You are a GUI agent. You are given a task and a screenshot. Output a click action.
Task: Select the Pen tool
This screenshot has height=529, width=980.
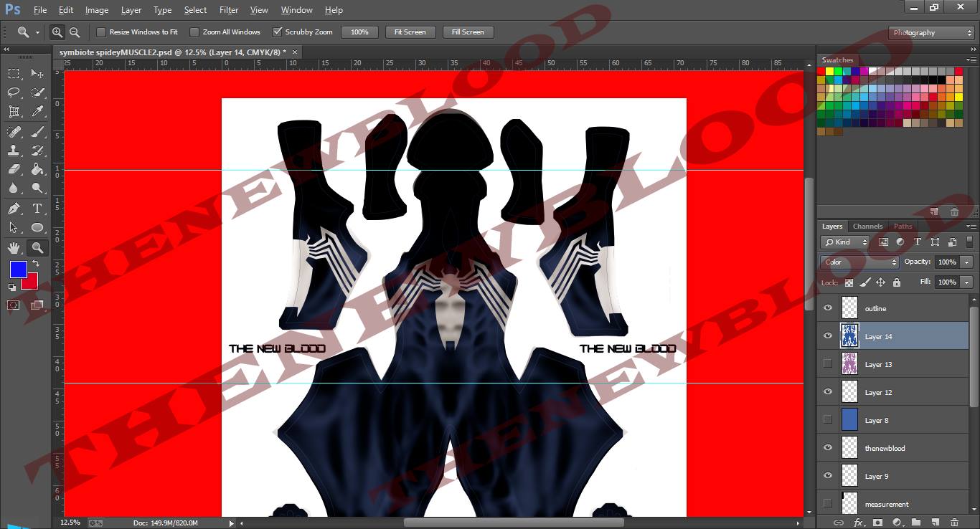(x=14, y=209)
